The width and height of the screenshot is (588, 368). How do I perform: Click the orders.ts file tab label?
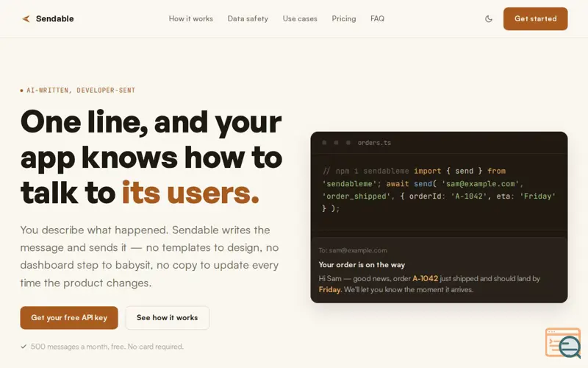374,143
